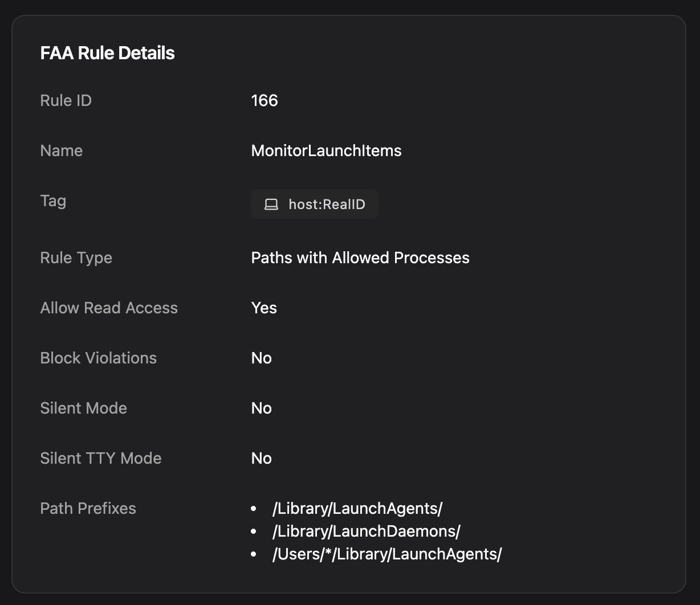Click the Tag label

point(53,201)
